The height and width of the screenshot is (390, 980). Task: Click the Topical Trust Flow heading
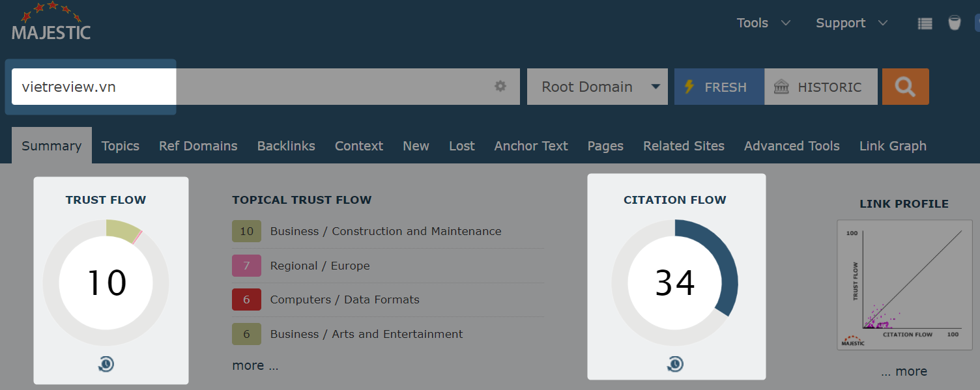(x=302, y=200)
